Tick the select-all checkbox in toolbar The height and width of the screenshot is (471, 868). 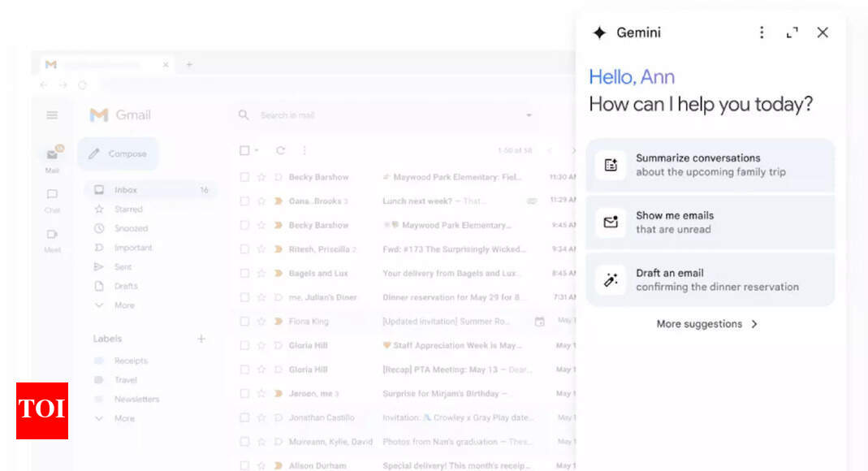click(x=244, y=150)
